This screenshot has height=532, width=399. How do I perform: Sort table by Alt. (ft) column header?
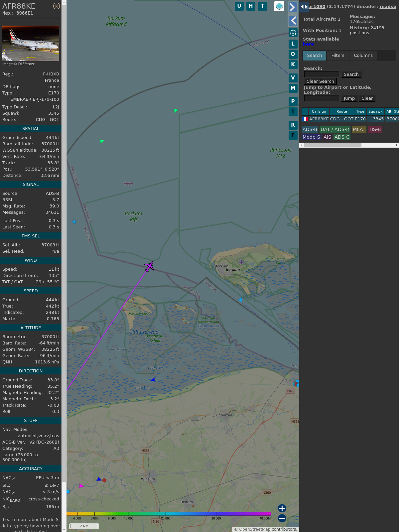[x=392, y=111]
